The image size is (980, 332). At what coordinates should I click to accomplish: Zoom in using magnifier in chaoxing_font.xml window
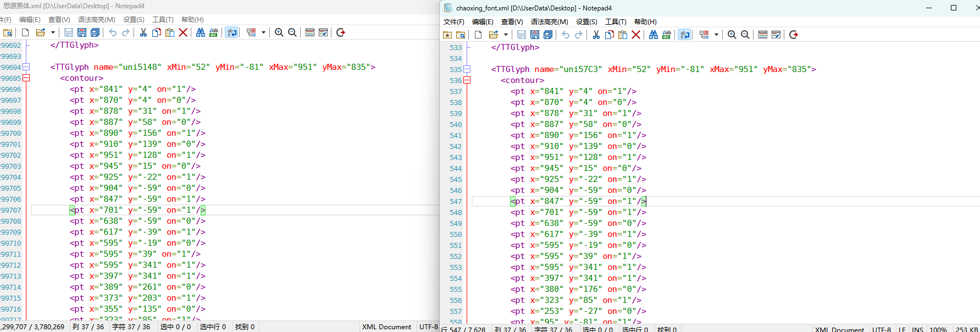point(732,35)
